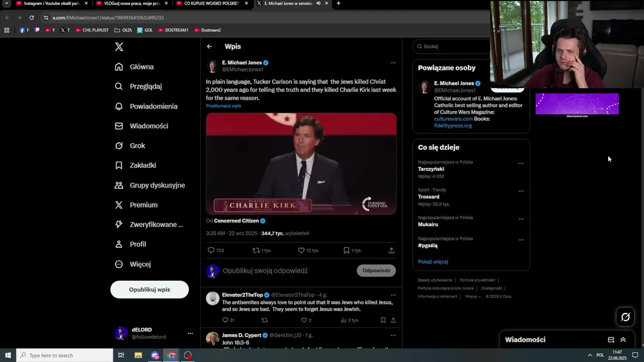Click Pokaż więcej in trends
This screenshot has height=362, width=644.
click(433, 262)
